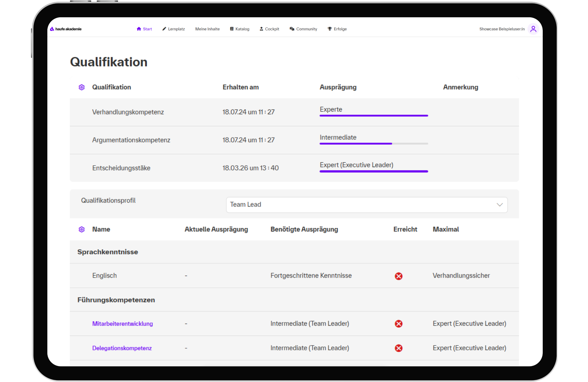Click Intermediate (Team Leader) in Delegationskompetenz row
The height and width of the screenshot is (382, 588).
click(x=310, y=348)
